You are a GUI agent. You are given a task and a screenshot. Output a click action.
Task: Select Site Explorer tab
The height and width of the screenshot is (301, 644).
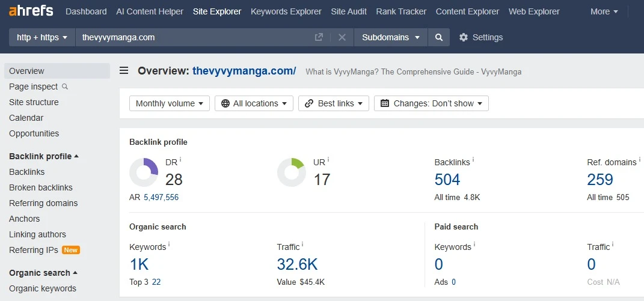pos(217,11)
